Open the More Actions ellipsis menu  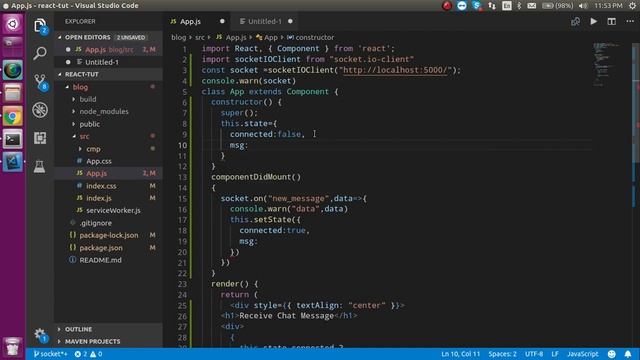[x=630, y=21]
